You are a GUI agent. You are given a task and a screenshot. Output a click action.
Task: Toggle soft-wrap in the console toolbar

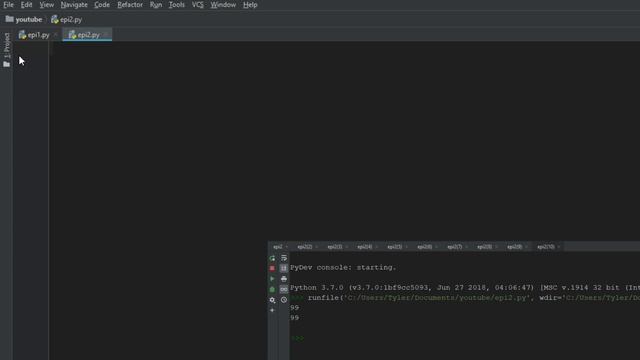[284, 258]
